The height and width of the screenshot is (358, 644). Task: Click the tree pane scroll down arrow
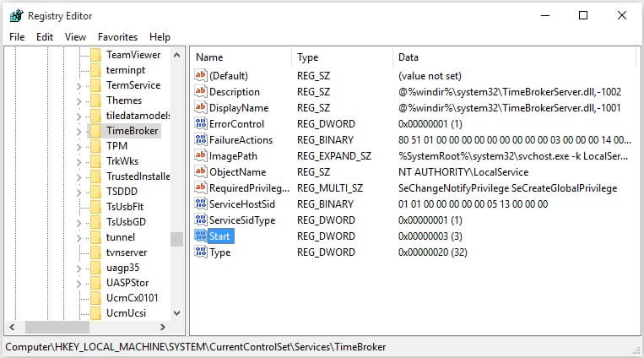[x=177, y=313]
